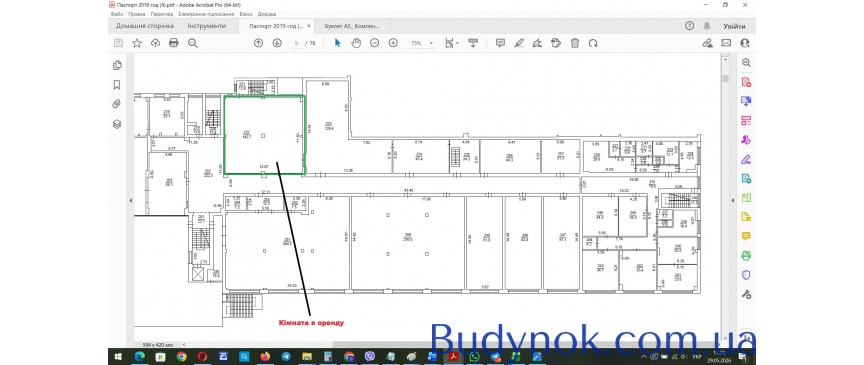The height and width of the screenshot is (365, 864).
Task: Print the document with printer icon
Action: pos(174,43)
